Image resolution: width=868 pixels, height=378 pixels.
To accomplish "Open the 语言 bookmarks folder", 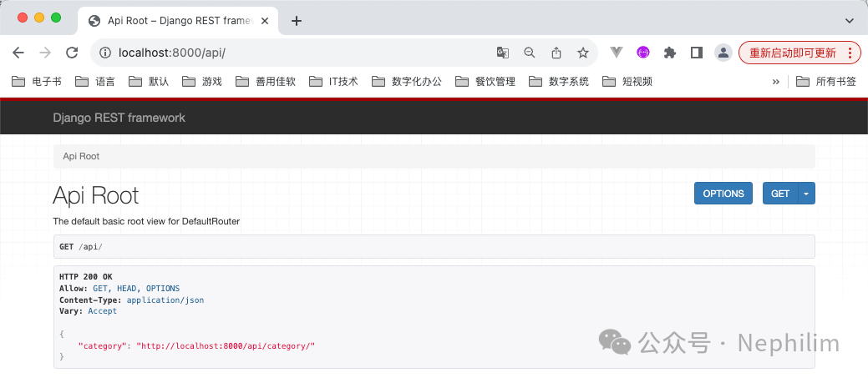I will tap(95, 82).
